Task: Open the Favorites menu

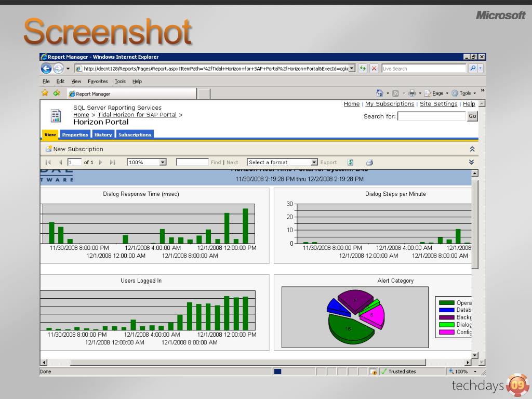Action: pos(98,82)
